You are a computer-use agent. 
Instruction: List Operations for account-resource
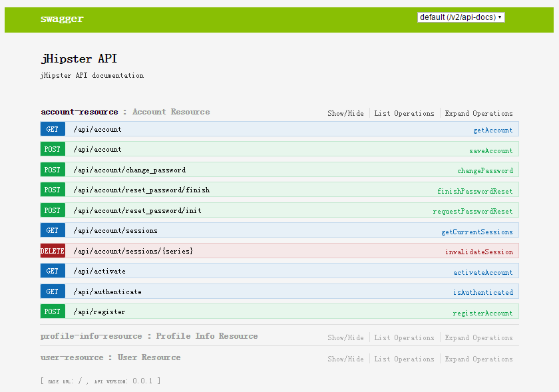[x=404, y=113]
